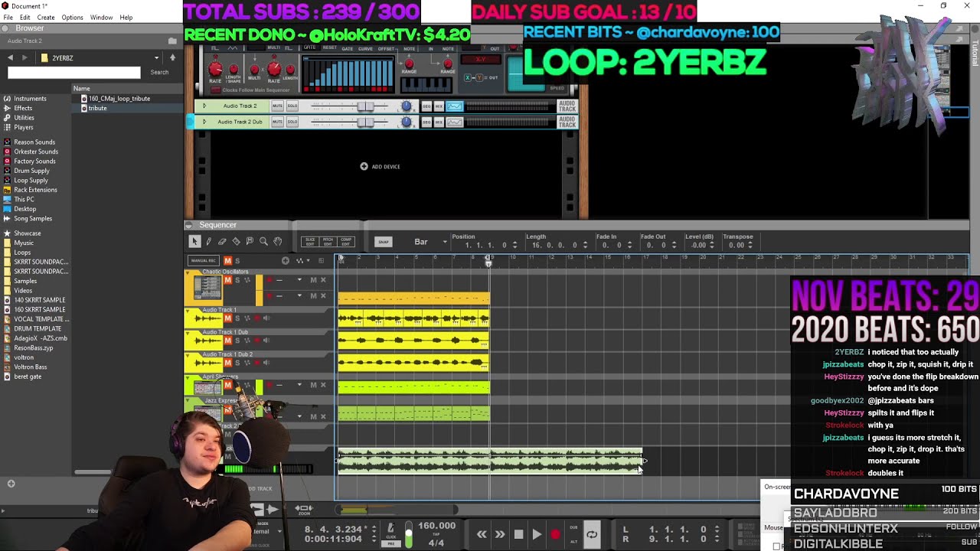Click the browser search input field
The image size is (980, 551).
point(74,72)
